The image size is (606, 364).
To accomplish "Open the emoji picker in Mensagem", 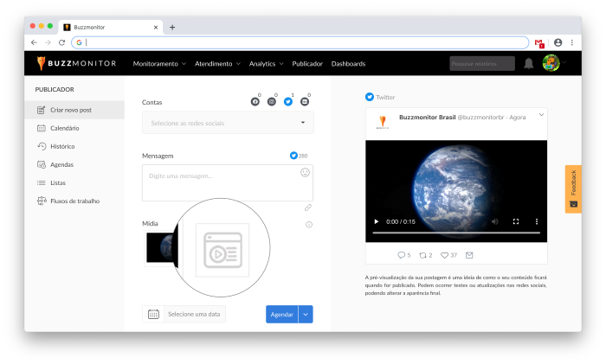I will pos(305,172).
